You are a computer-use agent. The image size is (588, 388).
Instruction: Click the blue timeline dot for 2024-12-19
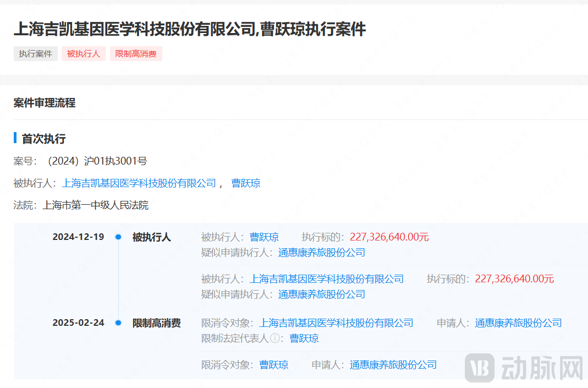pos(118,237)
